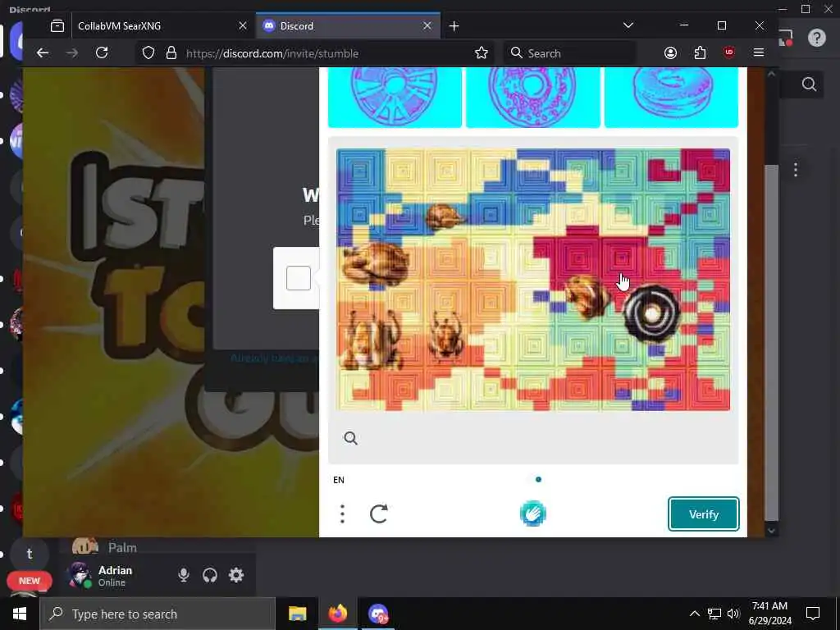Close the Discord browser tab
The width and height of the screenshot is (840, 630).
[x=427, y=25]
